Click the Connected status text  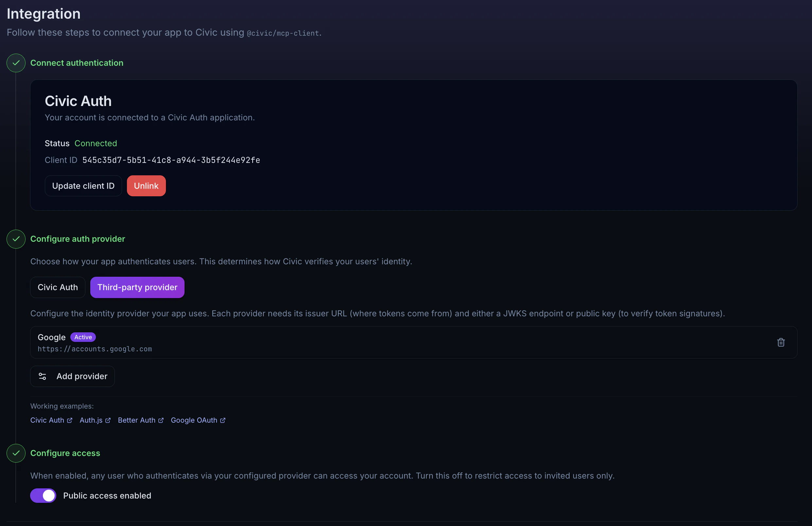[96, 143]
